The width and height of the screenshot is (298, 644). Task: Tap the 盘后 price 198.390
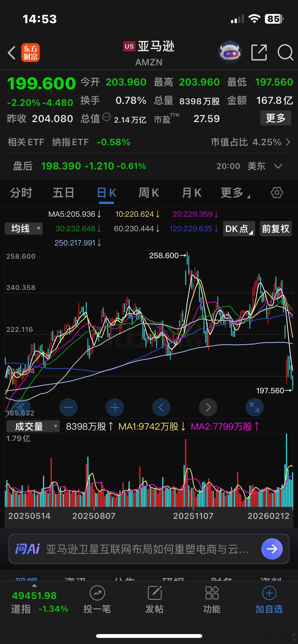point(61,166)
